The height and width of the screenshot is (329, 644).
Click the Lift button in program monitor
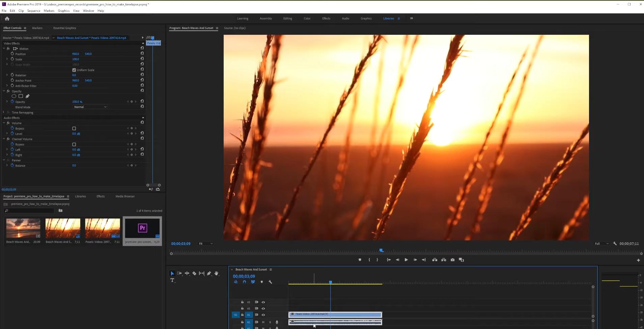(435, 260)
